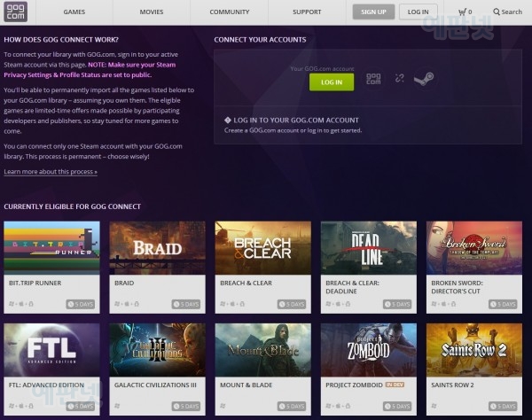532x420 pixels.
Task: Click the SIGN UP button
Action: coord(373,12)
